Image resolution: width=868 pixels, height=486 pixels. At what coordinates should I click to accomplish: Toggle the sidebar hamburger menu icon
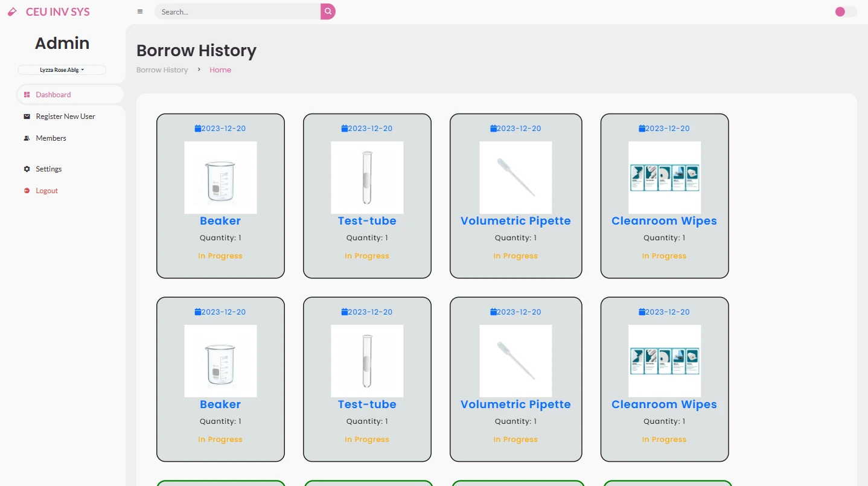[x=140, y=11]
